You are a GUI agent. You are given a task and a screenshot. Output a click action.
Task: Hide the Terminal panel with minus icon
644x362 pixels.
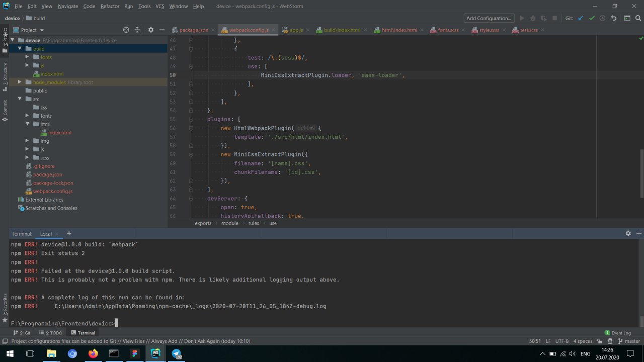click(x=639, y=233)
